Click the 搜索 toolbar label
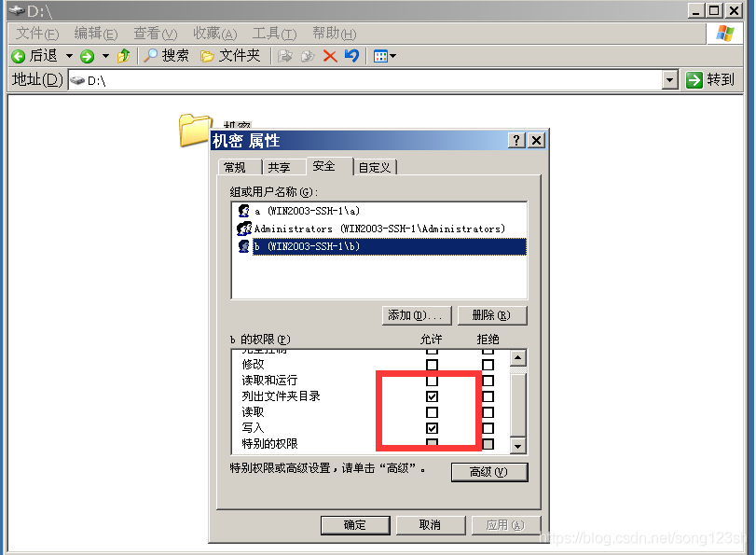Viewport: 756px width, 555px height. pyautogui.click(x=175, y=56)
